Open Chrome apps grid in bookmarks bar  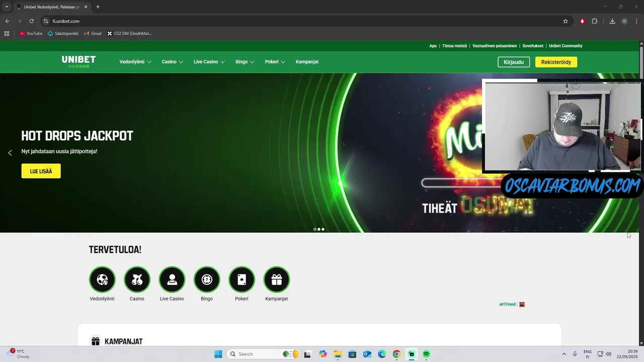(7, 34)
